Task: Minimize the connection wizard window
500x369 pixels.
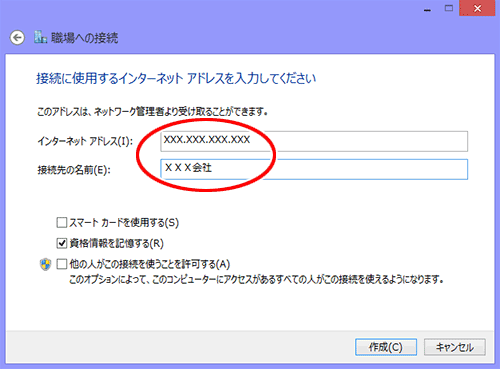Action: click(427, 9)
